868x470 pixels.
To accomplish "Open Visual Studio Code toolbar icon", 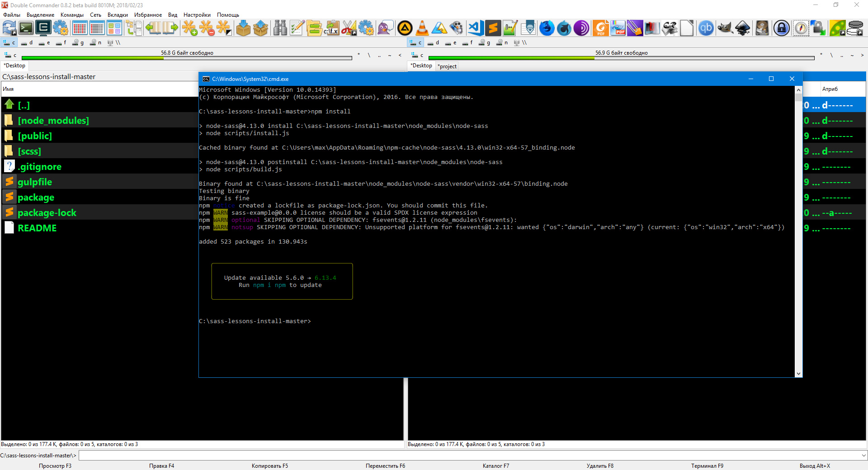I will (475, 28).
